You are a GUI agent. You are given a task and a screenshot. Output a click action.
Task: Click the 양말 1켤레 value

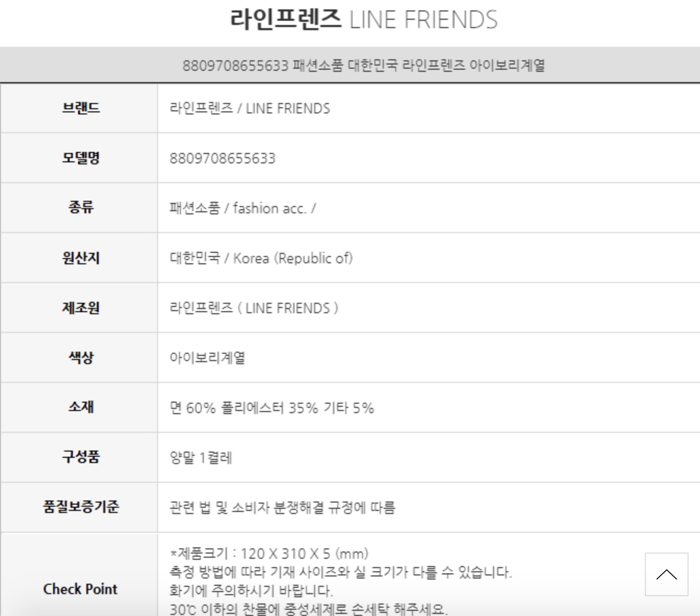[x=201, y=458]
